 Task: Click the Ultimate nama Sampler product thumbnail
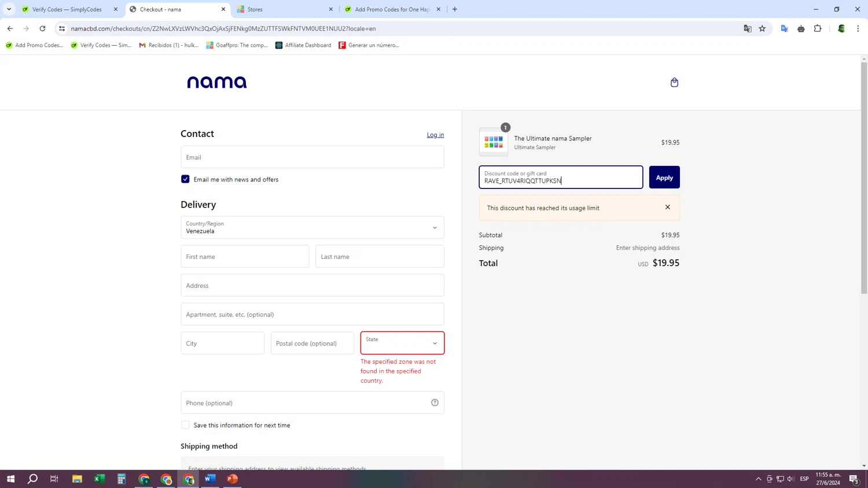[494, 142]
